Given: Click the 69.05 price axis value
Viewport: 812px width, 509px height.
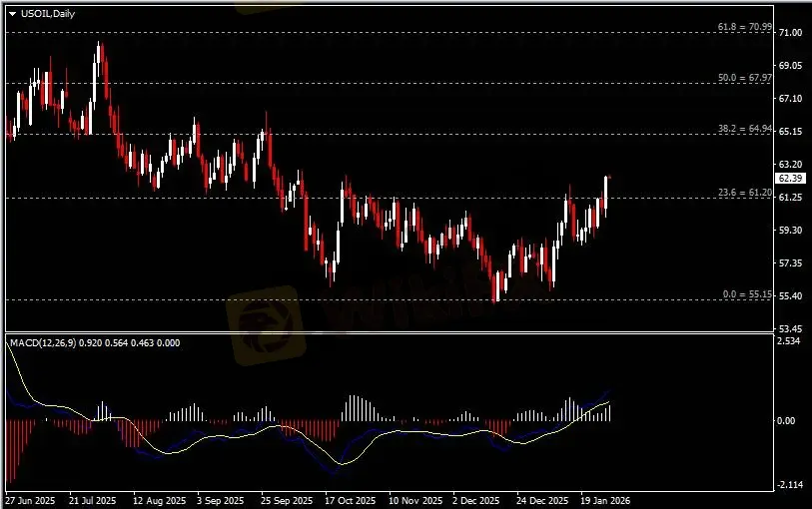Looking at the screenshot, I should coord(790,66).
